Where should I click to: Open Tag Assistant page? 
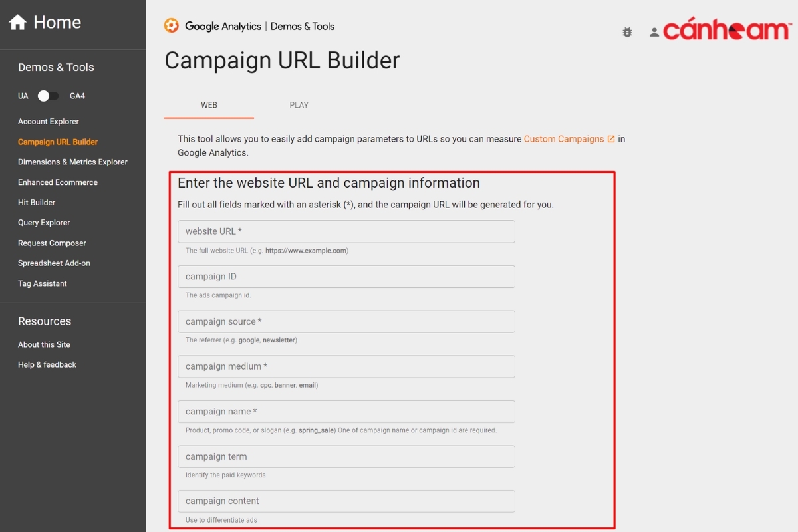click(x=43, y=283)
